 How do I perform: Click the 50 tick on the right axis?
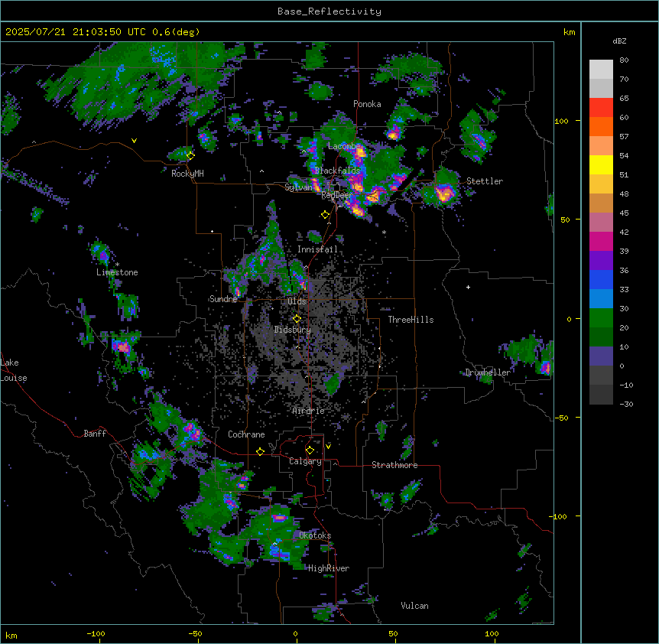coord(565,220)
